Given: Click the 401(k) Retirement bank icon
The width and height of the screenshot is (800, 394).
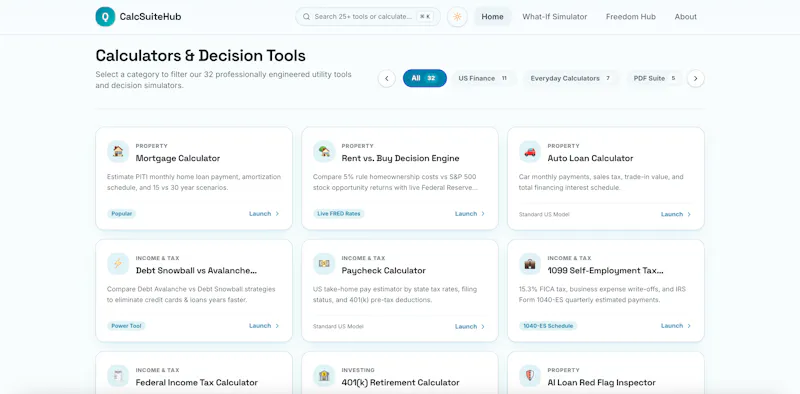Looking at the screenshot, I should [x=324, y=376].
